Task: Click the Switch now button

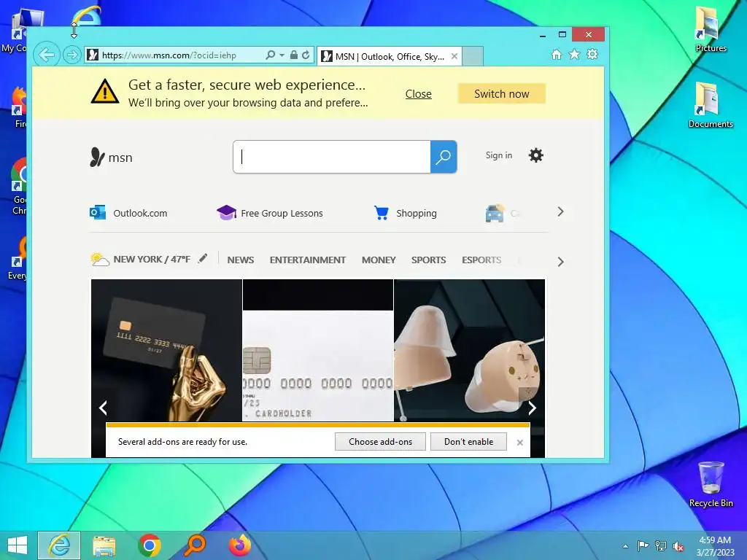Action: tap(502, 94)
